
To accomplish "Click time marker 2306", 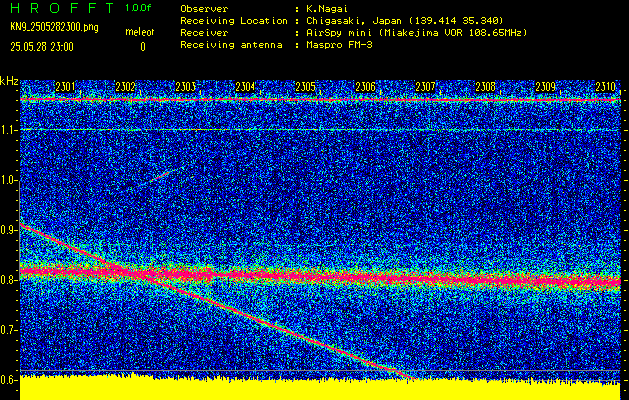I will [365, 86].
